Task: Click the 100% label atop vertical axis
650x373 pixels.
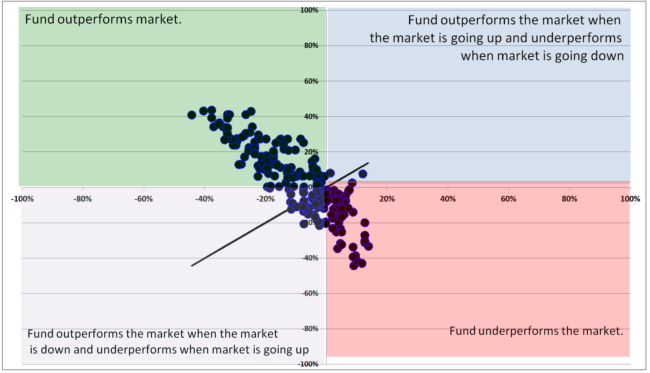Action: [309, 10]
